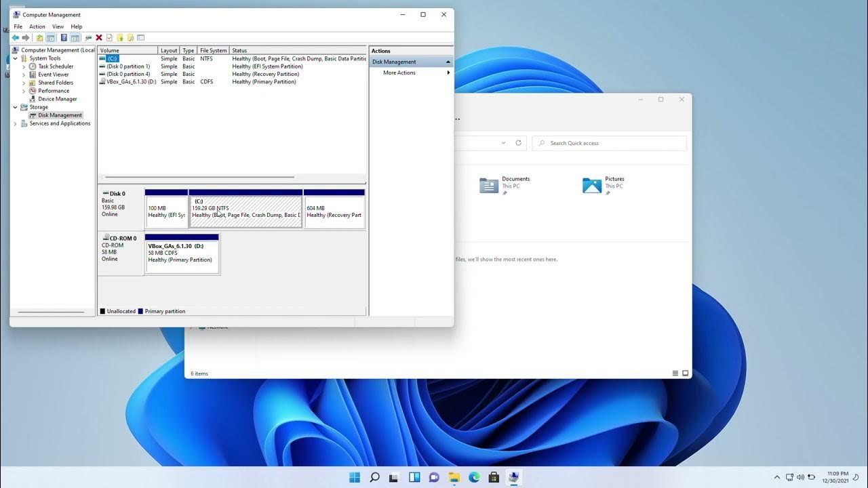
Task: Click the Back arrow in Computer Management toolbar
Action: [16, 38]
